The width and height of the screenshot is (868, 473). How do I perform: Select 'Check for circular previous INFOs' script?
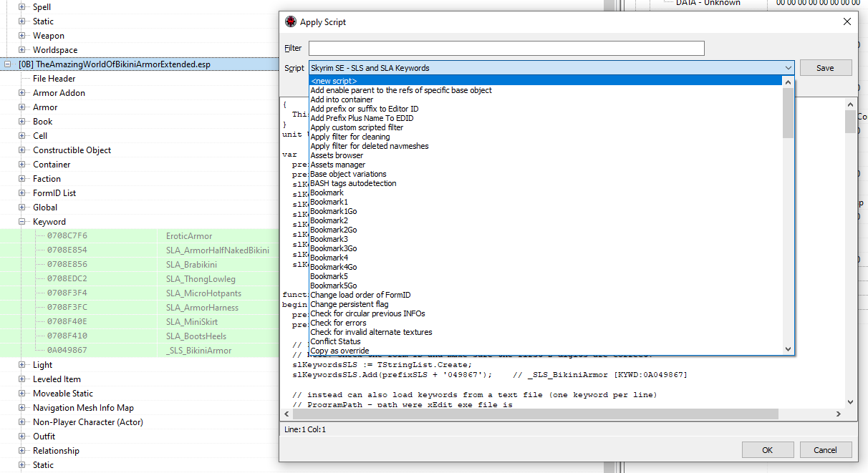(546, 313)
